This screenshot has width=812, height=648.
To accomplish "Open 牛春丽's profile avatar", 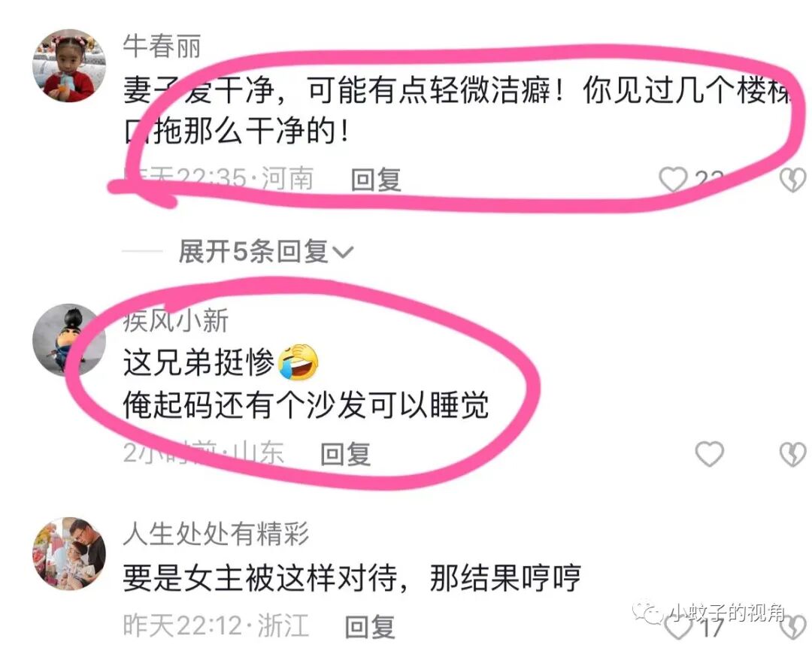I will [69, 65].
